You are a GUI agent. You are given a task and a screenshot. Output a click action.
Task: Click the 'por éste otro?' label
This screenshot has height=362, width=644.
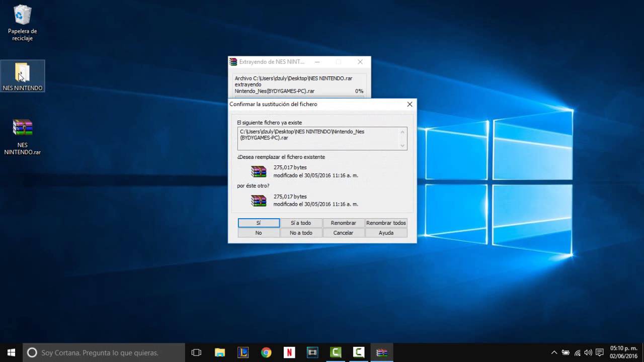coord(253,186)
